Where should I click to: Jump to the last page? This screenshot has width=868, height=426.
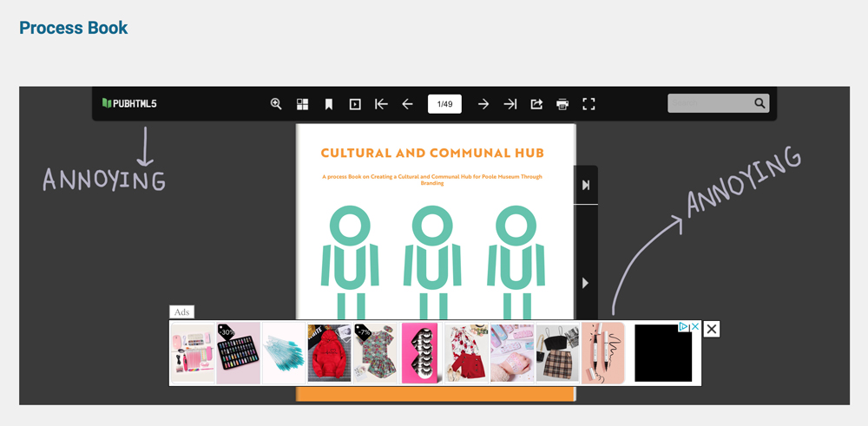pos(510,104)
